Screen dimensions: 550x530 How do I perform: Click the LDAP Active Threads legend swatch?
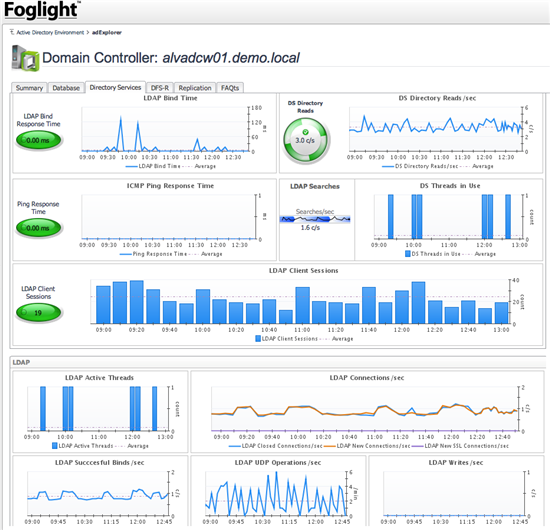pyautogui.click(x=54, y=445)
